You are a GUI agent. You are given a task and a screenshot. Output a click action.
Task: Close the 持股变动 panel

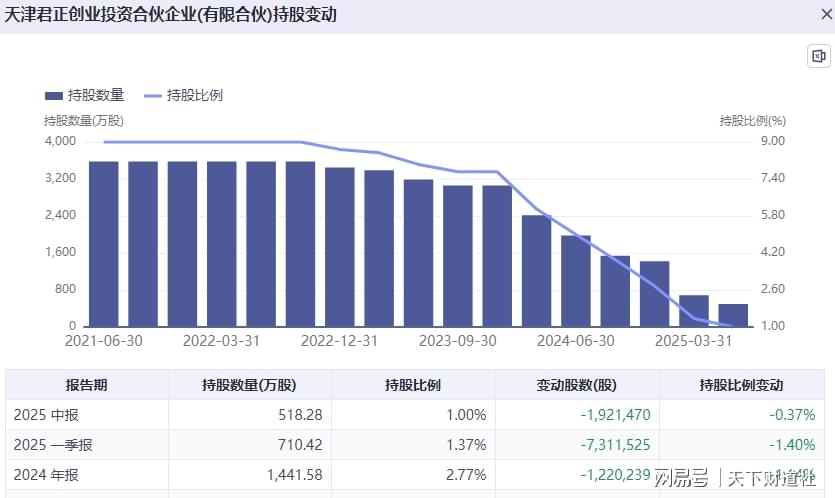pos(822,14)
